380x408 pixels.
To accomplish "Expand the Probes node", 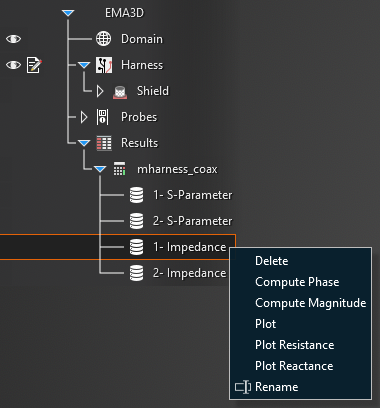I will pos(84,117).
